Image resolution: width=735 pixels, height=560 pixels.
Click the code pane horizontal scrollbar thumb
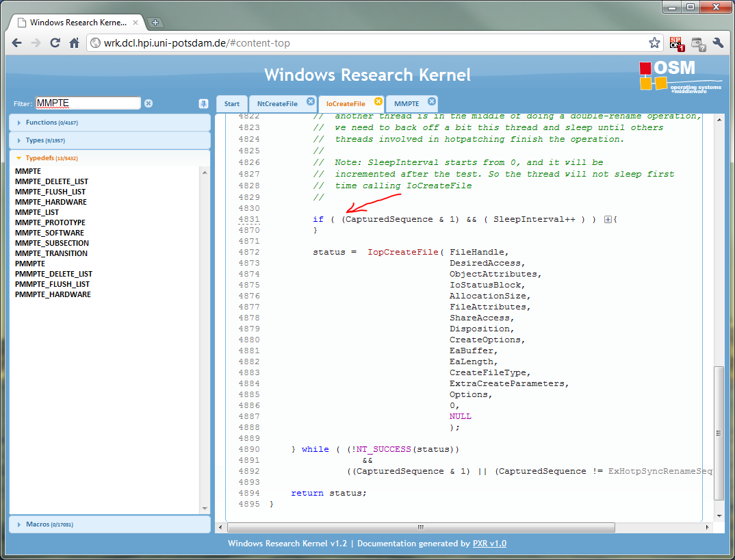point(421,528)
